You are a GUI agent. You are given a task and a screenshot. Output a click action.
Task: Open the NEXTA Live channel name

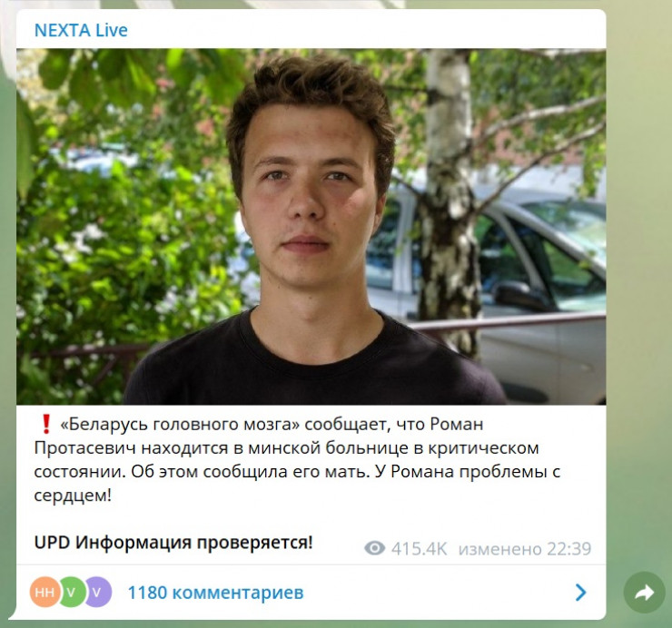(x=81, y=31)
